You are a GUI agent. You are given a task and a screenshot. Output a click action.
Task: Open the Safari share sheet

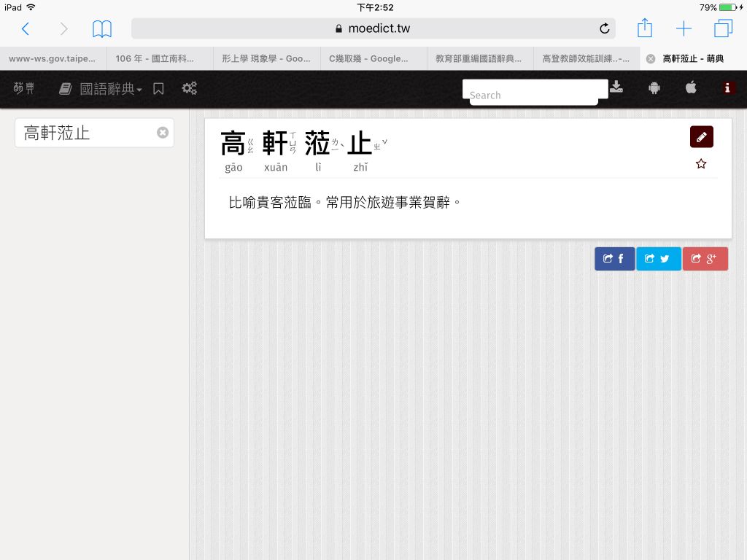click(644, 29)
